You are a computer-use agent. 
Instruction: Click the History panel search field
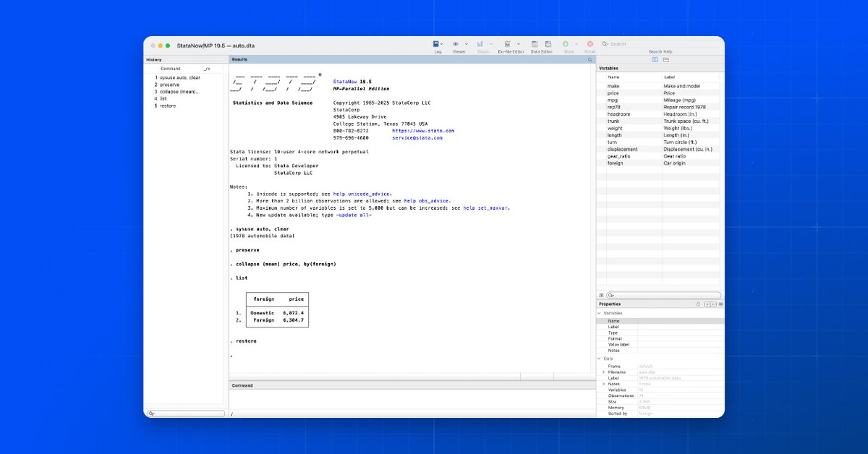[x=185, y=414]
